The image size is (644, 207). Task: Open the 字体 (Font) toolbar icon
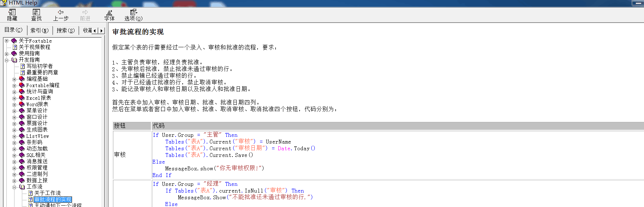point(110,15)
